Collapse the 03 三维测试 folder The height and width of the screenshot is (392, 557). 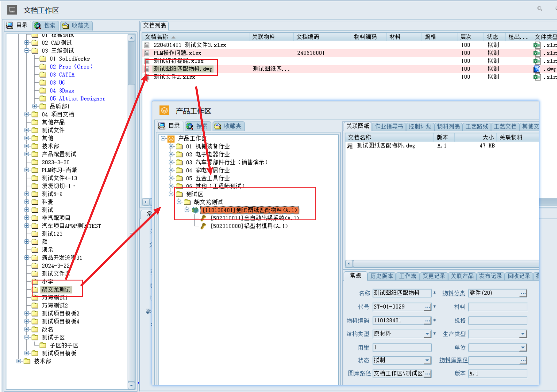pos(27,50)
